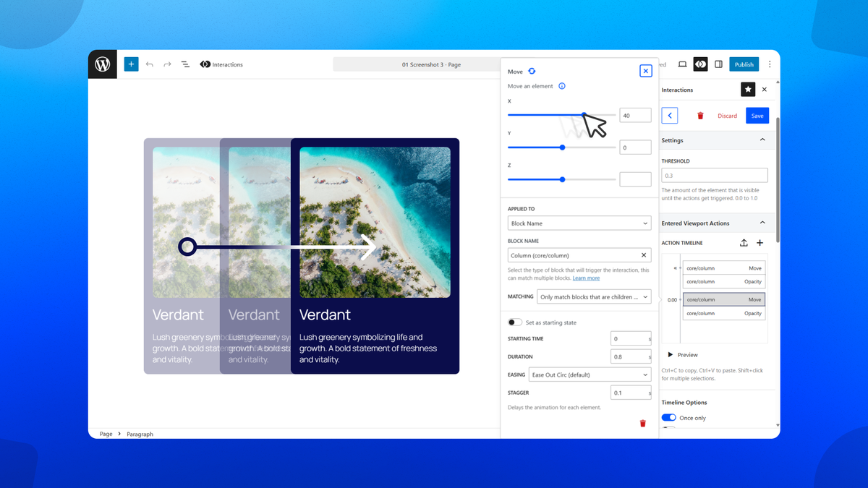Turn off the Once only toggle
The height and width of the screenshot is (488, 868).
point(669,417)
